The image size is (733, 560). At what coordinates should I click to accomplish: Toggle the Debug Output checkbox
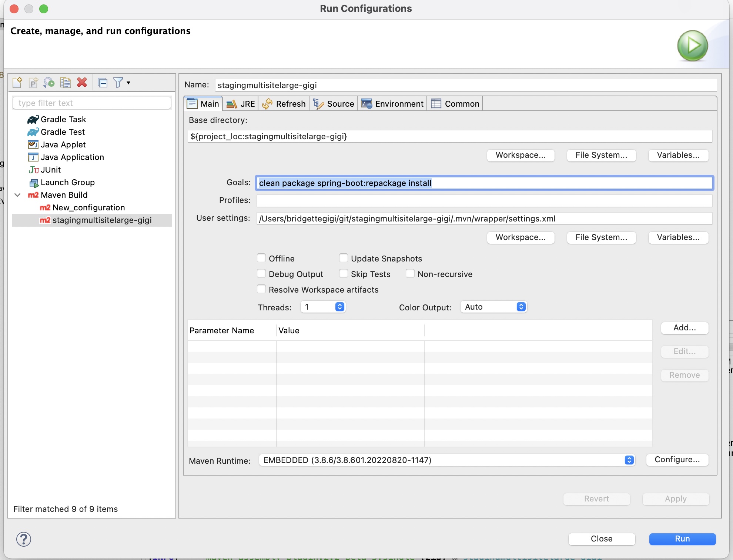pos(261,273)
